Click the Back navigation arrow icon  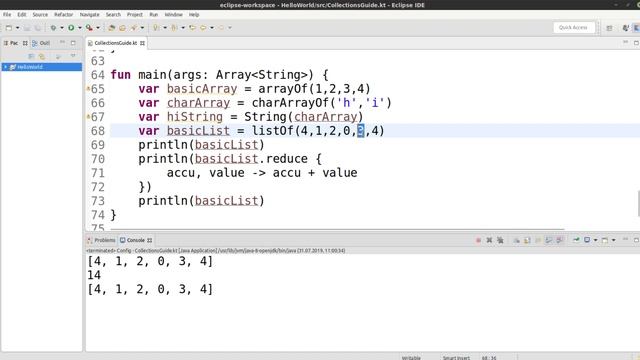203,28
